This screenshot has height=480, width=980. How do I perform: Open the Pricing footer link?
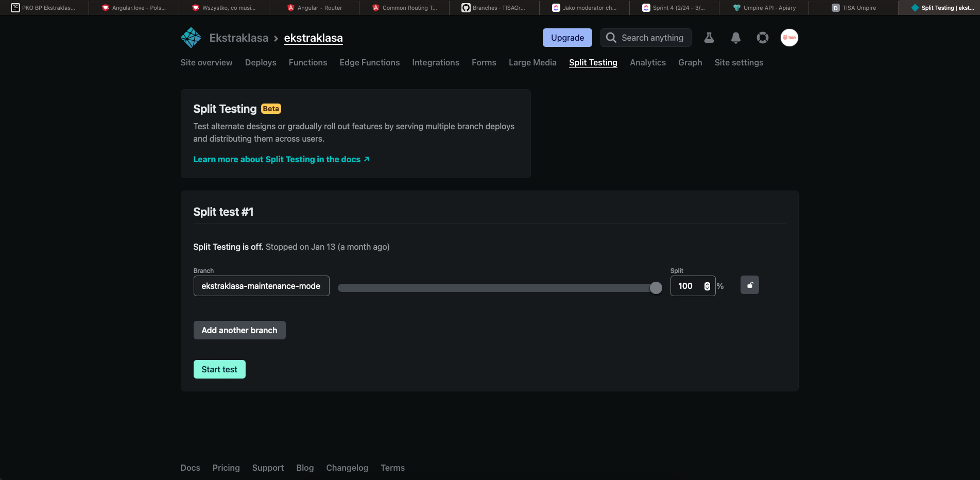[x=226, y=468]
